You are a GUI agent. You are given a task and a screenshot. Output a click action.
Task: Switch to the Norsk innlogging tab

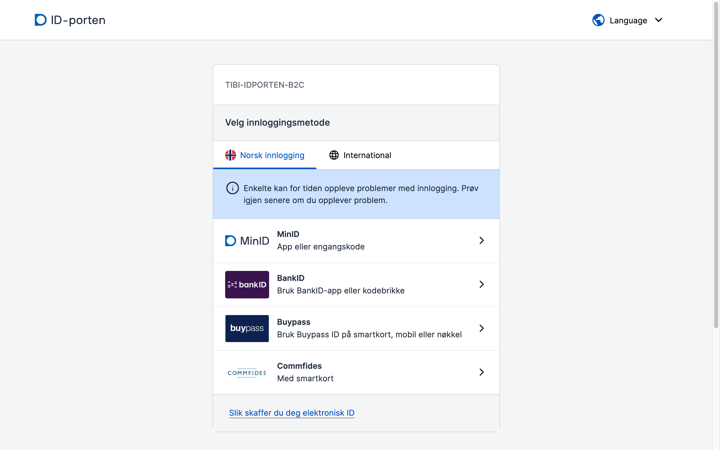tap(264, 155)
